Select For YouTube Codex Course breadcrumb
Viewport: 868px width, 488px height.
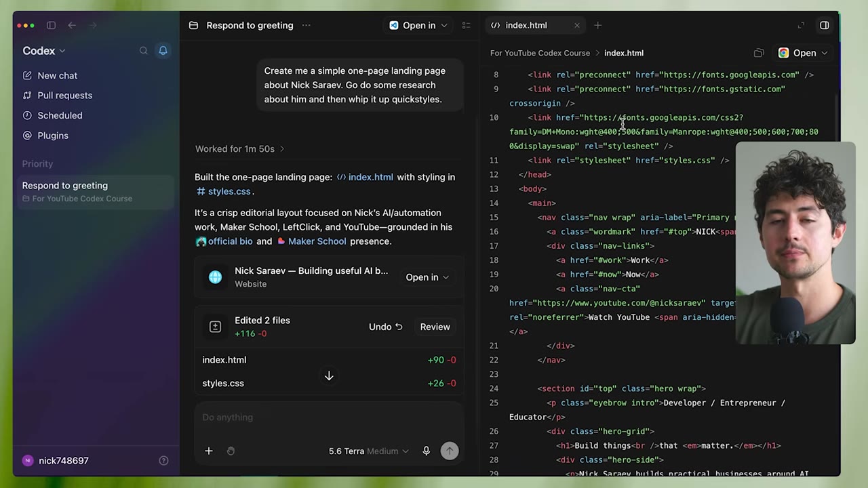tap(540, 53)
